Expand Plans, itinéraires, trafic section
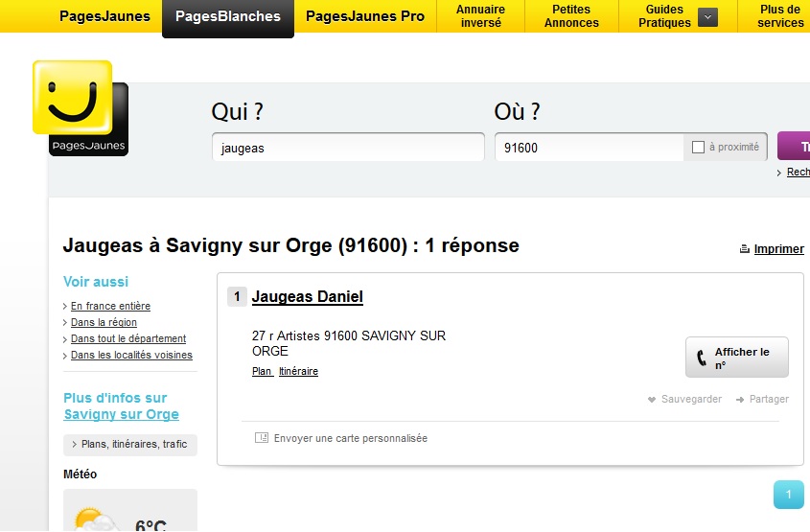Image resolution: width=810 pixels, height=532 pixels. point(129,445)
